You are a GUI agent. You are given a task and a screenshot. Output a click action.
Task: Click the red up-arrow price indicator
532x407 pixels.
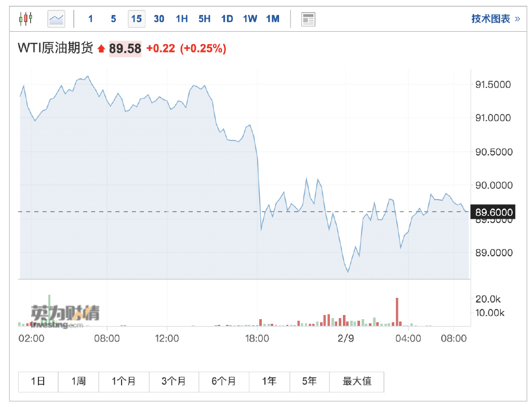click(x=101, y=49)
